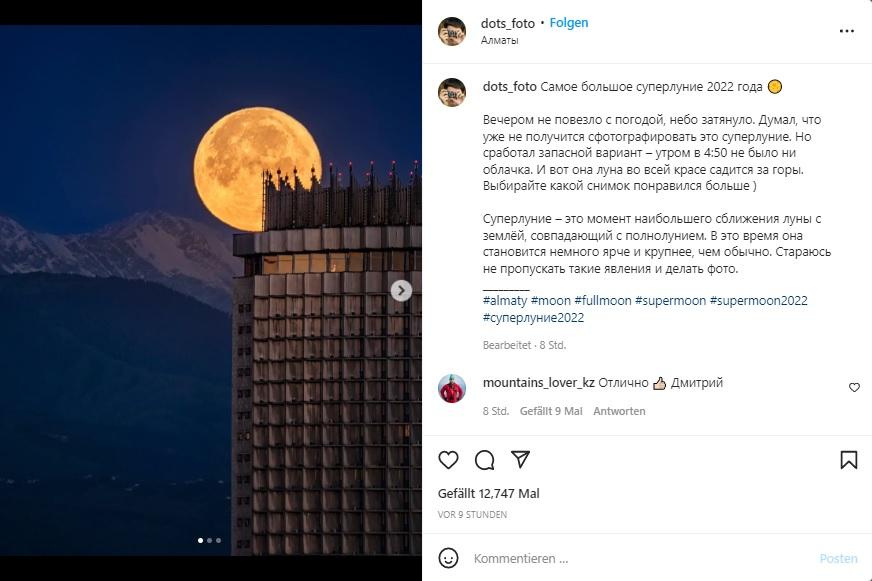872x581 pixels.
Task: Open emoji picker in comment field
Action: pyautogui.click(x=449, y=558)
